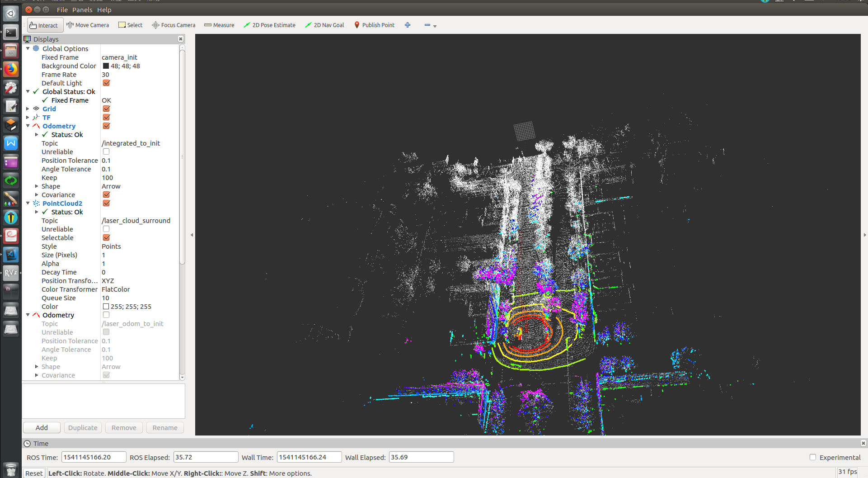Open the remove-tool dropdown arrow
Viewport: 868px width, 478px height.
[436, 26]
